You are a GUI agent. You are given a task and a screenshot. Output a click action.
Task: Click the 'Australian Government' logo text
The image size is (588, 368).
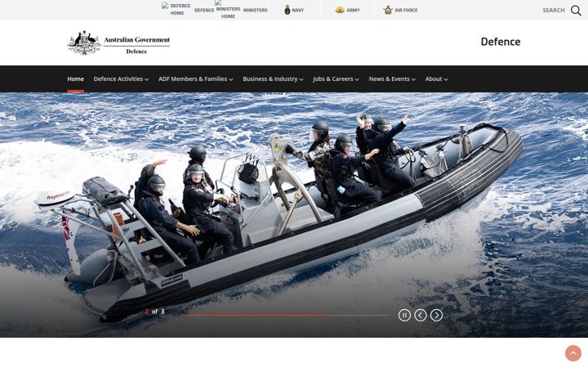tap(137, 40)
